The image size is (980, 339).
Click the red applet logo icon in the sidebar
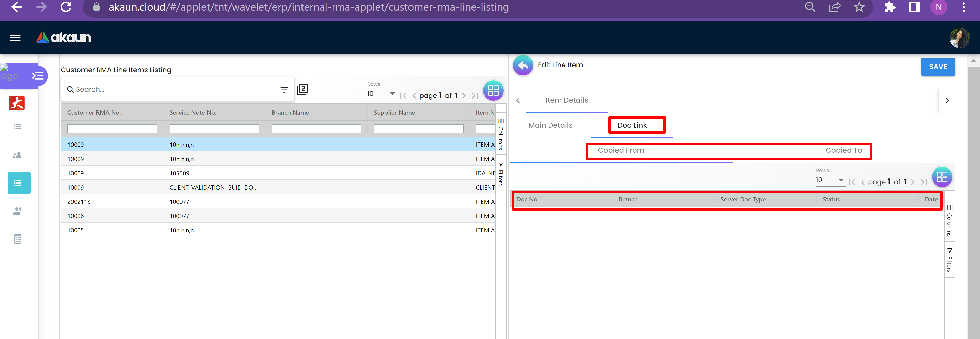tap(17, 103)
